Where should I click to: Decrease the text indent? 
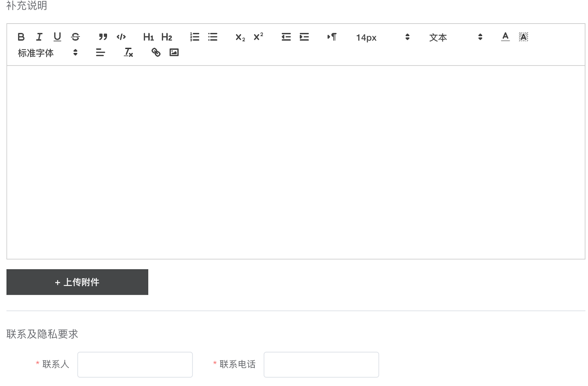pyautogui.click(x=286, y=37)
